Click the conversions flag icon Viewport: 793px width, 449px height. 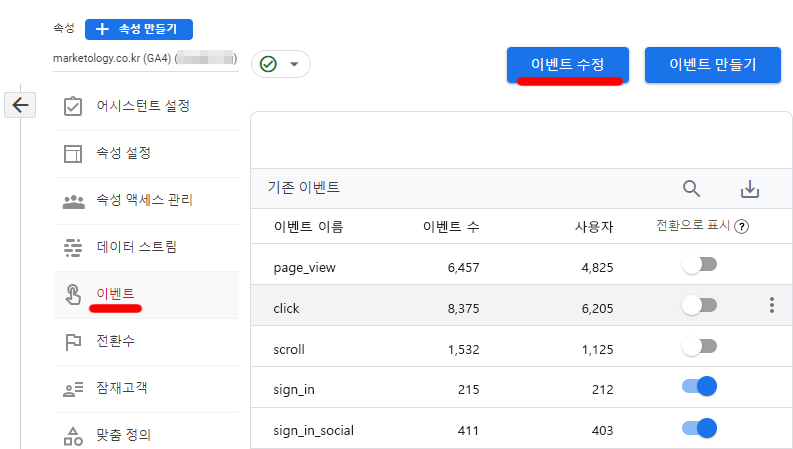pyautogui.click(x=73, y=342)
